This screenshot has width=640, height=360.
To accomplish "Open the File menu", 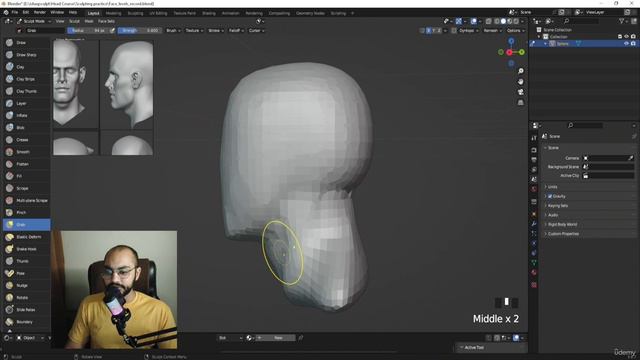I will click(x=15, y=13).
